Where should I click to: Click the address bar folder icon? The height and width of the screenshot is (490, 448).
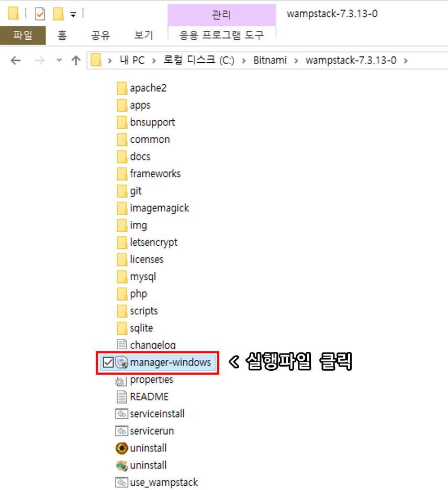coord(96,60)
